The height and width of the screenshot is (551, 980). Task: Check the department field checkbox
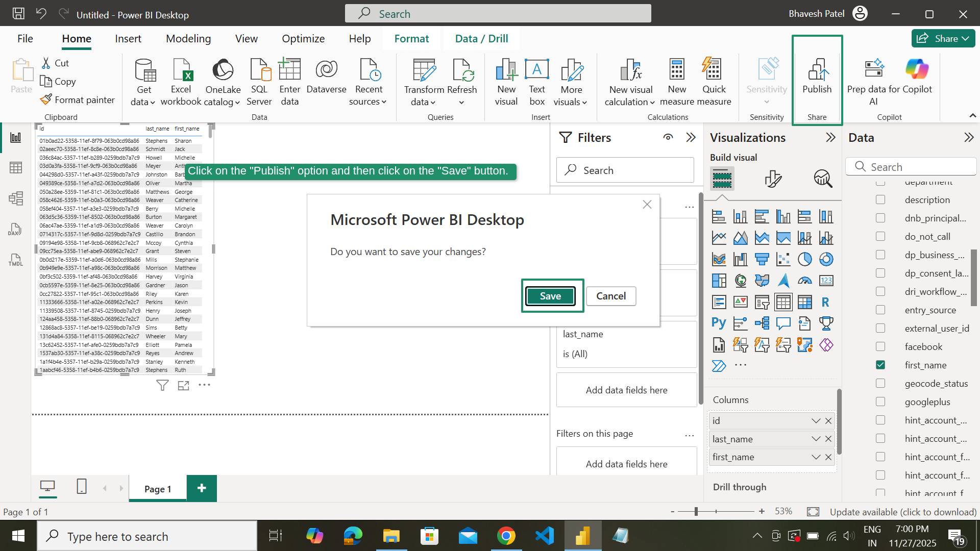tap(880, 181)
